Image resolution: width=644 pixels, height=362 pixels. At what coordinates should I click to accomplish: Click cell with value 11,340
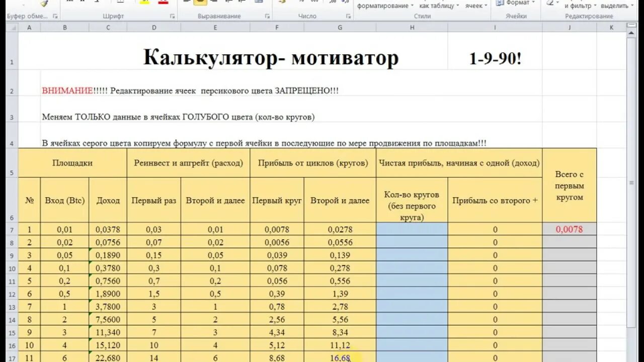coord(108,332)
